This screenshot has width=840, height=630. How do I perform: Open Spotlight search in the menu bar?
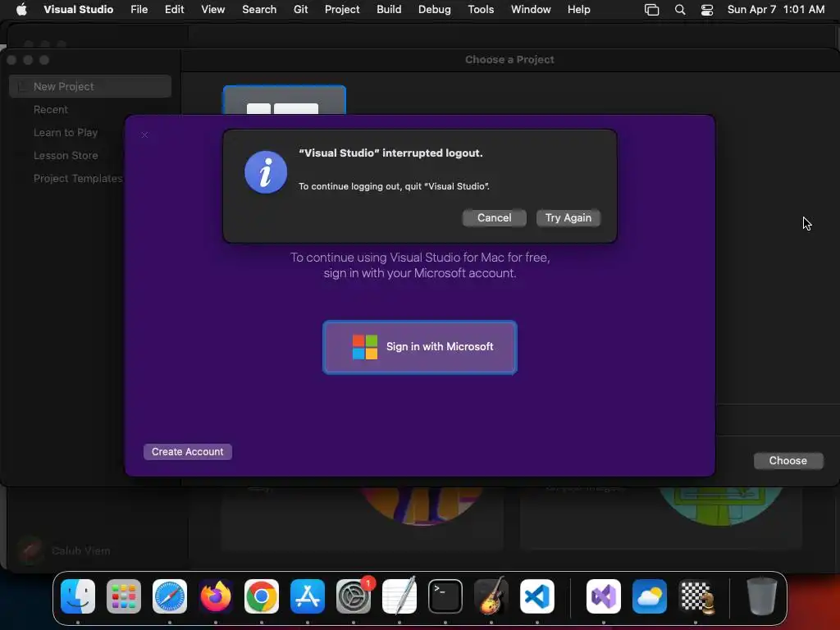pos(680,9)
